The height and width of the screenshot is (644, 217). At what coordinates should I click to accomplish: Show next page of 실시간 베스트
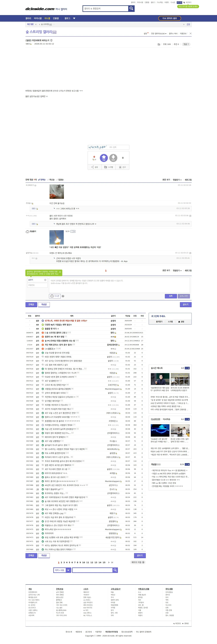(x=188, y=368)
